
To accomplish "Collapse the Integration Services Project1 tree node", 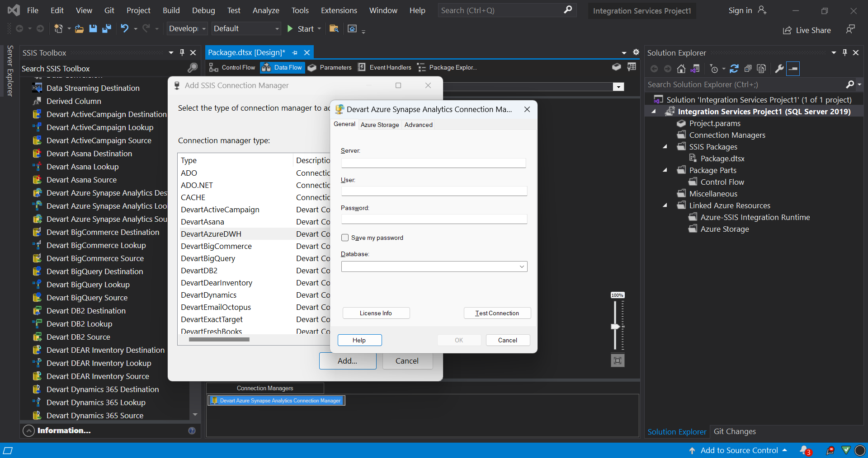I will 654,112.
